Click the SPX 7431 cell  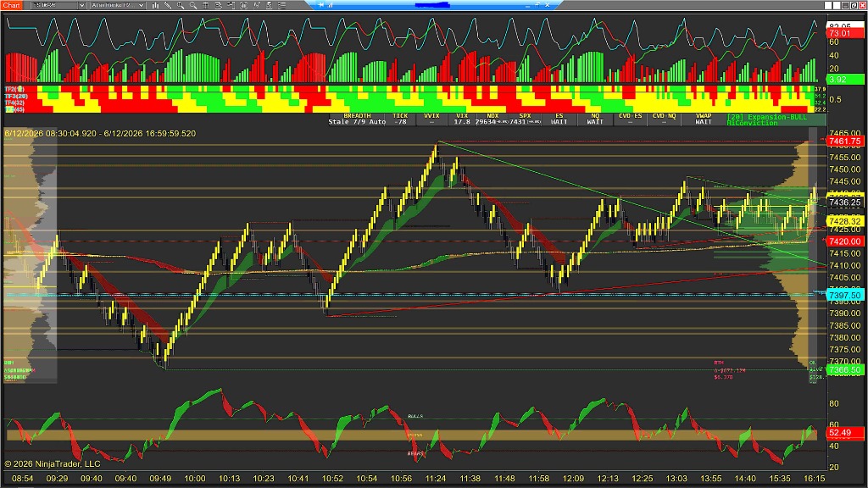coord(525,119)
